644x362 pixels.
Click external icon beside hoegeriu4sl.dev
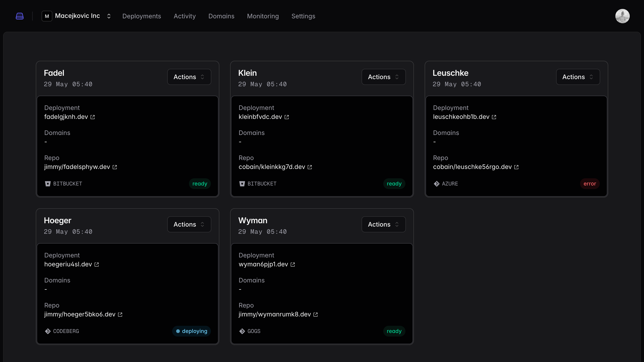(97, 265)
